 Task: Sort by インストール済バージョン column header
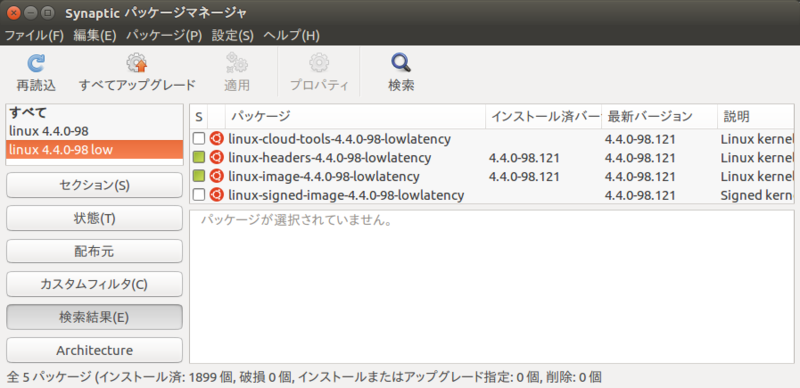[544, 116]
